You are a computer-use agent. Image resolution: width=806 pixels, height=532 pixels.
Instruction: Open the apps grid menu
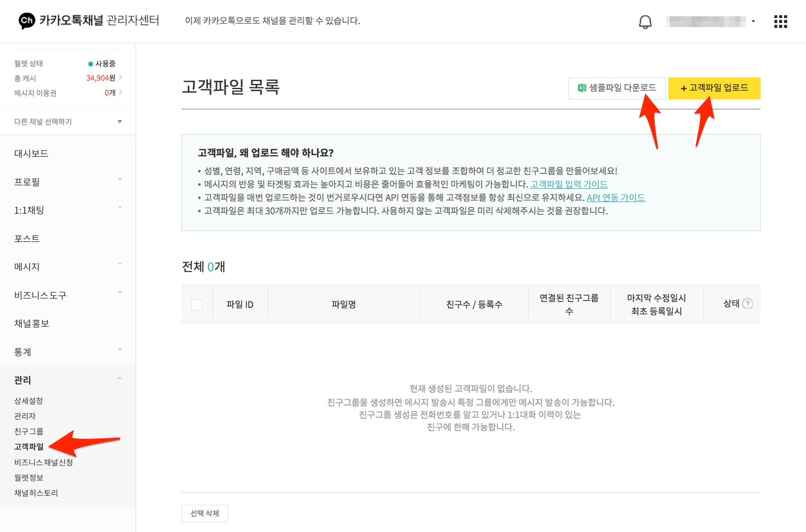780,22
